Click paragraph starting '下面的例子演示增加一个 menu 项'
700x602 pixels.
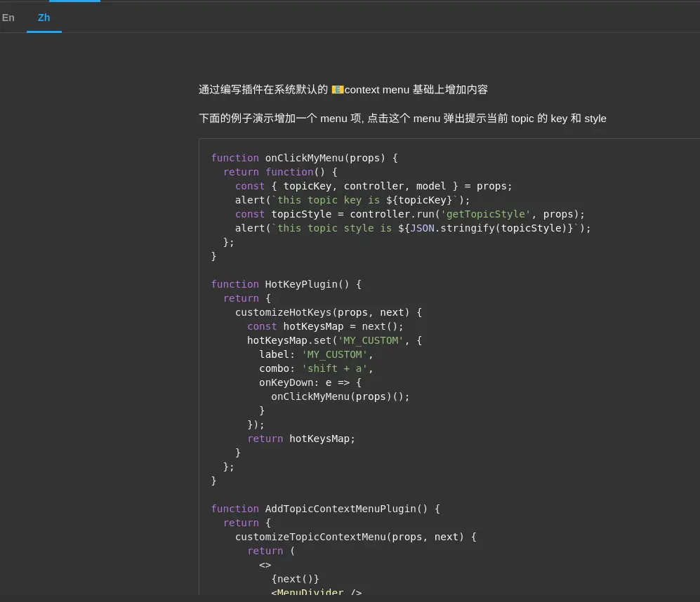pos(402,119)
